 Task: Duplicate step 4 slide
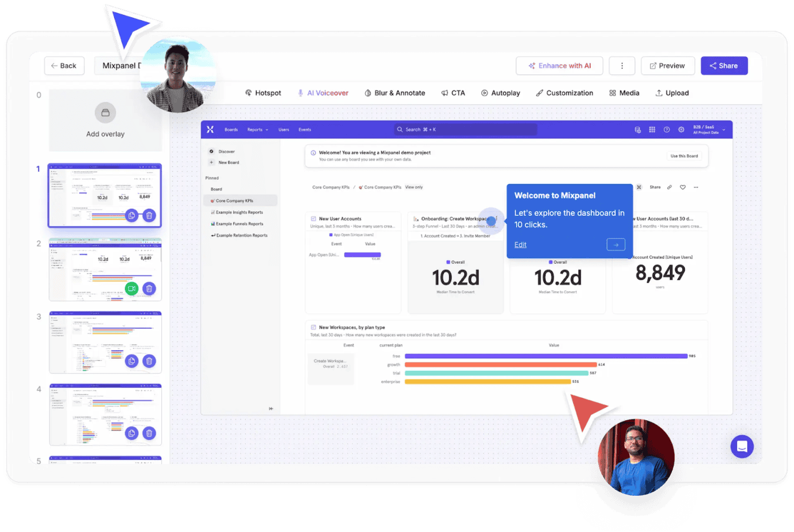tap(132, 433)
